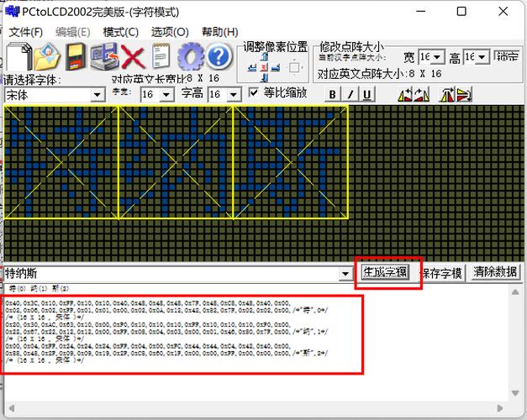Screen dimensions: 527x420
Task: Shift pixels left with the left arrow
Action: coord(252,68)
